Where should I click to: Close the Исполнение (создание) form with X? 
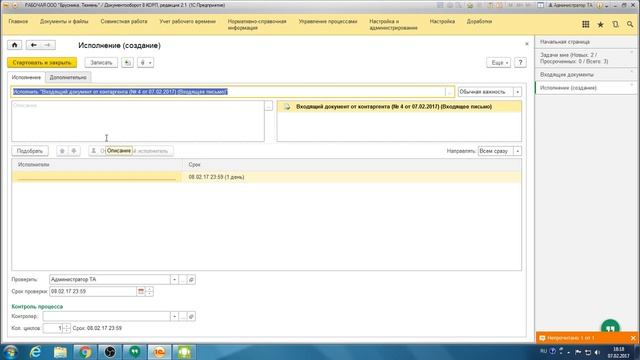click(x=527, y=44)
